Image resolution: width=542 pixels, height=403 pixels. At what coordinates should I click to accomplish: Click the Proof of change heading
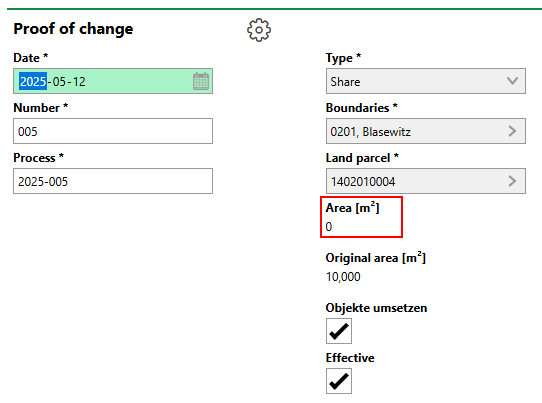pyautogui.click(x=73, y=29)
